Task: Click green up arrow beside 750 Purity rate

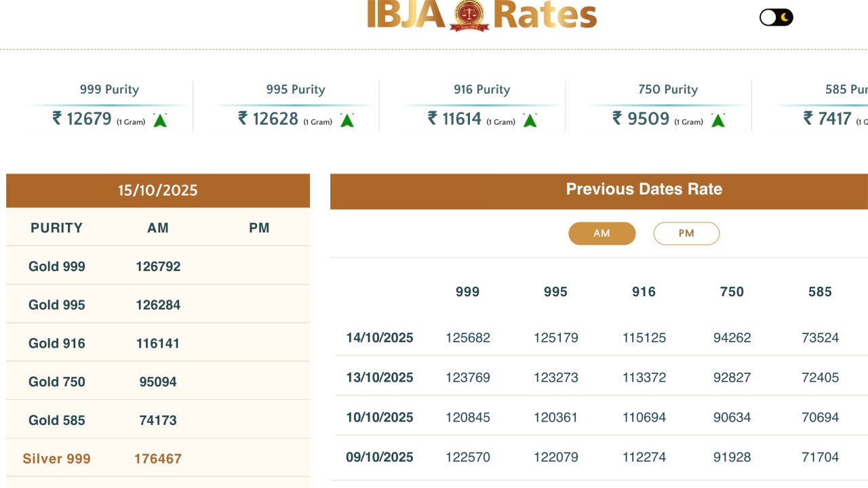Action: tap(717, 121)
